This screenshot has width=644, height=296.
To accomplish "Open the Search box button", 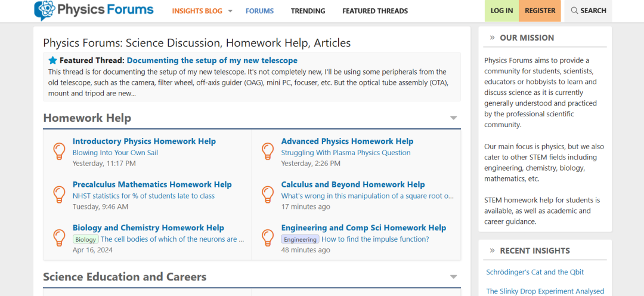I will 589,11.
